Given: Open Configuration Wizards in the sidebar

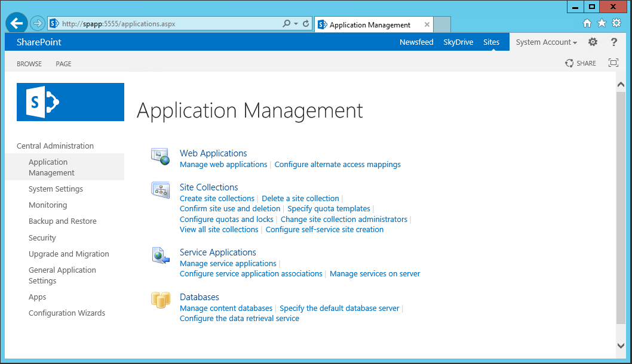Looking at the screenshot, I should point(66,313).
